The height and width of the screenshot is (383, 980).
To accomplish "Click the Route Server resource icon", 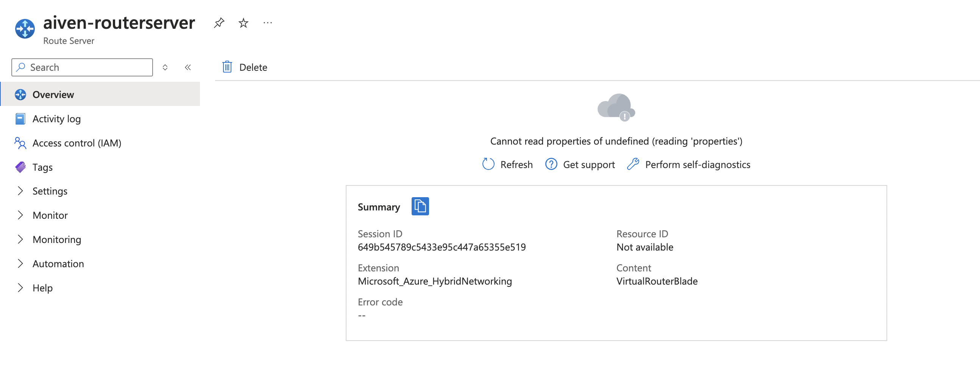I will (25, 28).
